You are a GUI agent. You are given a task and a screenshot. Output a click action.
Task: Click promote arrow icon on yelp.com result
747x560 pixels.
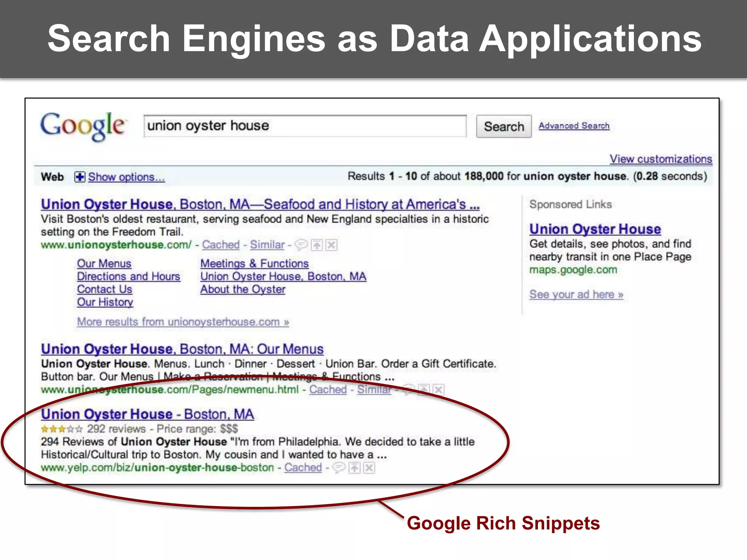click(354, 468)
